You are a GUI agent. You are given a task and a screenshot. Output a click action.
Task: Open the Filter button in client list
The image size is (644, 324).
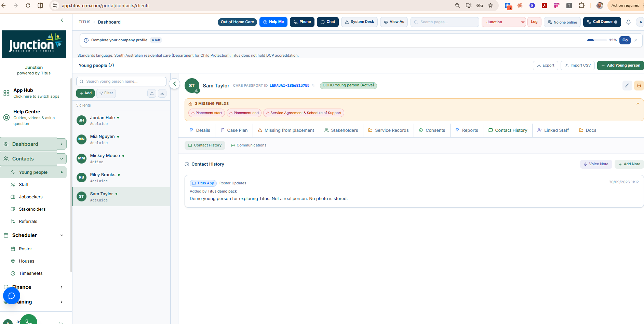pyautogui.click(x=106, y=93)
